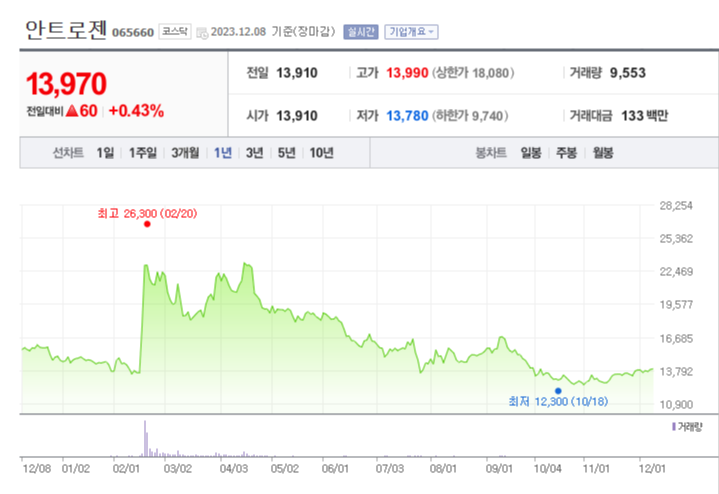Click the tallest volume bar in February
719x494 pixels.
click(x=145, y=438)
